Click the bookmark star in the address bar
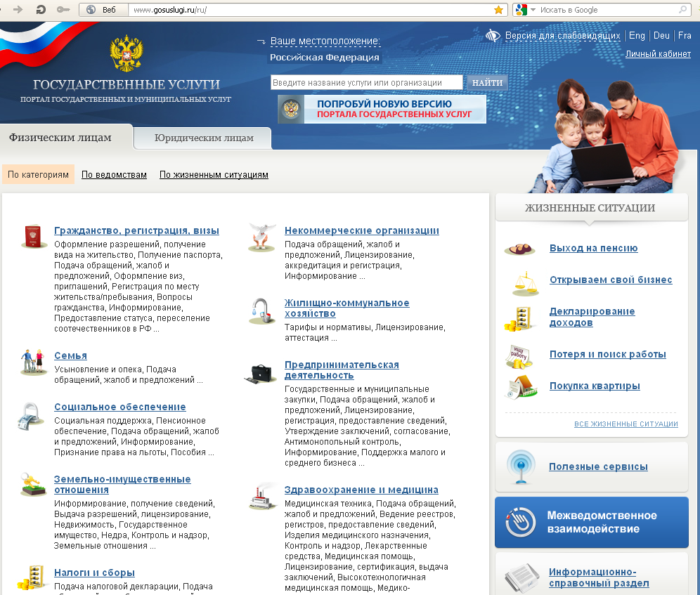700x595 pixels. (499, 10)
